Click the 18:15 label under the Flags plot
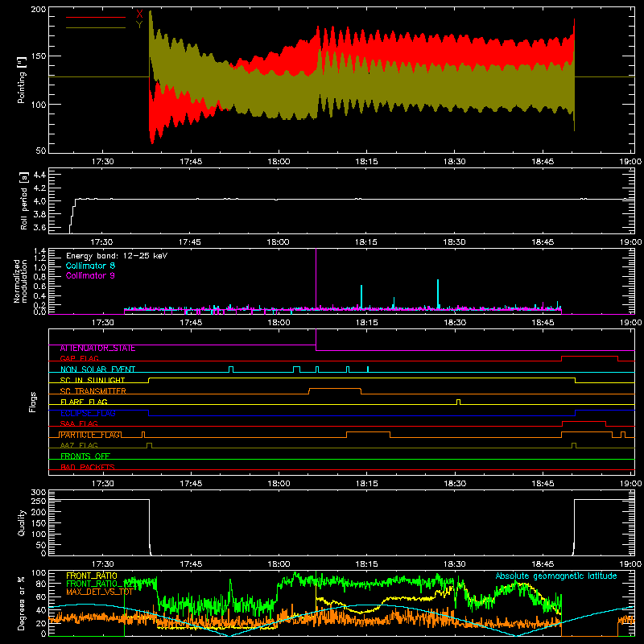Screen dimensions: 644x644 pos(366,484)
